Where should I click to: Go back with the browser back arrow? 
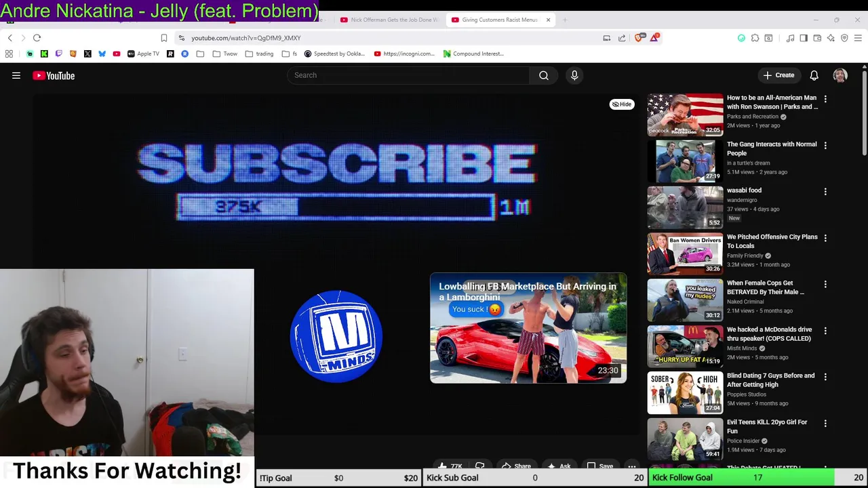9,38
